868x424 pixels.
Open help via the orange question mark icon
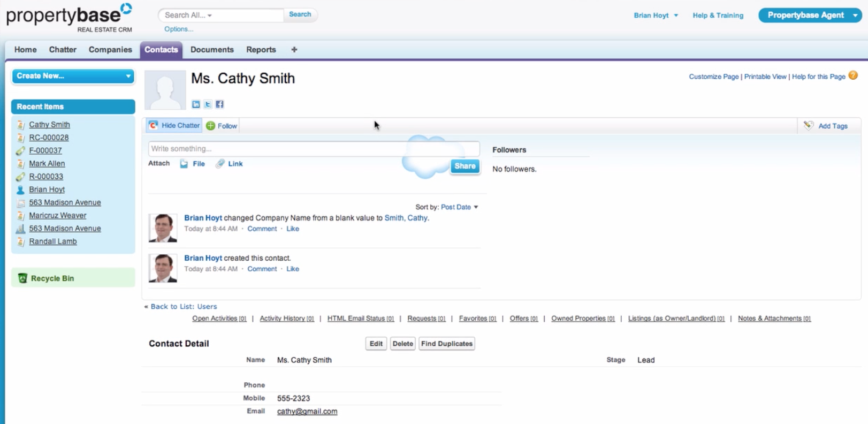(x=853, y=76)
